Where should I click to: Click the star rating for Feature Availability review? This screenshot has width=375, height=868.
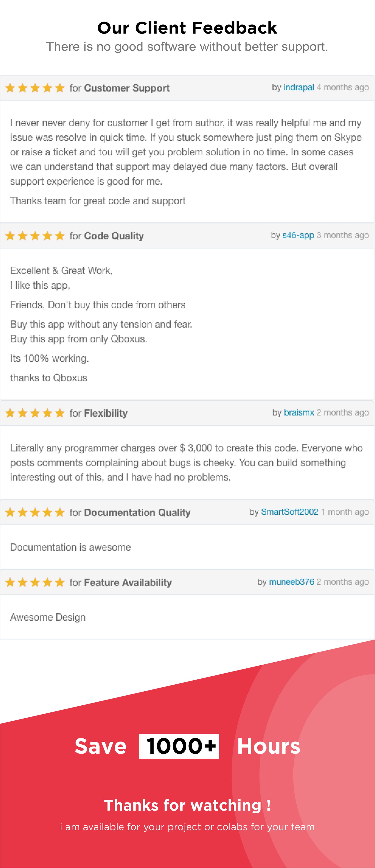tap(35, 582)
